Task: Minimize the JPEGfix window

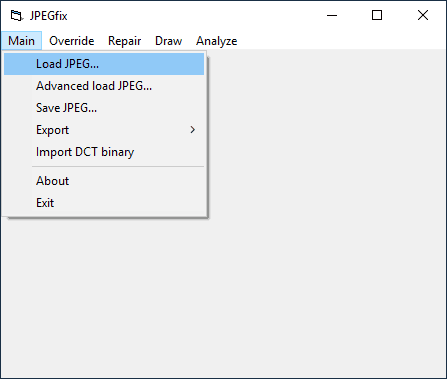Action: click(332, 15)
